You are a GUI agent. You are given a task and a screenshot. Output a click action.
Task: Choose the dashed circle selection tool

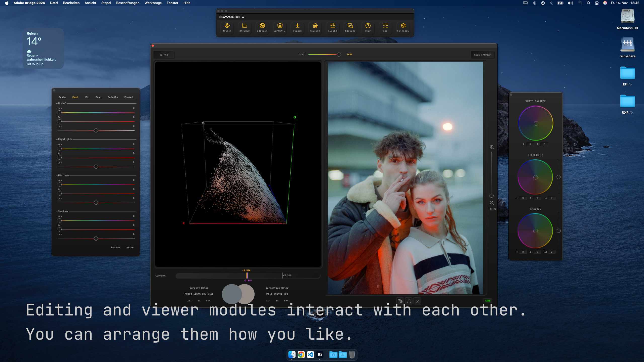click(x=409, y=301)
